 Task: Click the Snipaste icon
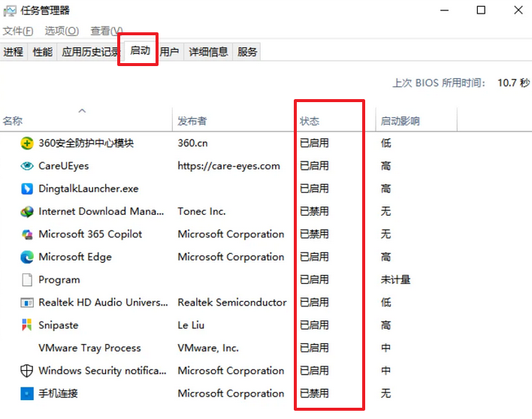click(x=27, y=324)
